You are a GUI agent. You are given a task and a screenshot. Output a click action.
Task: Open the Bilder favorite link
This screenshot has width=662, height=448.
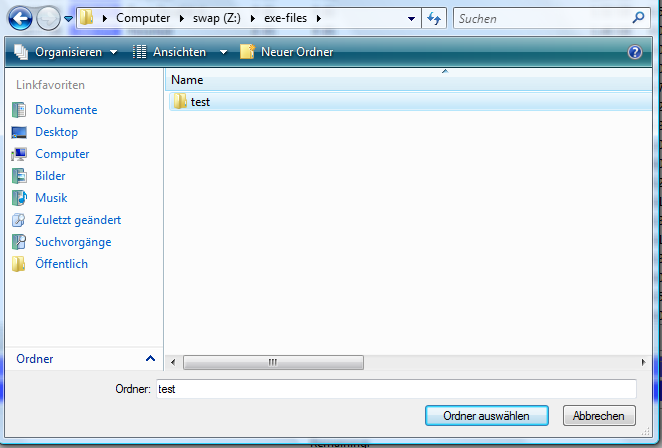50,176
